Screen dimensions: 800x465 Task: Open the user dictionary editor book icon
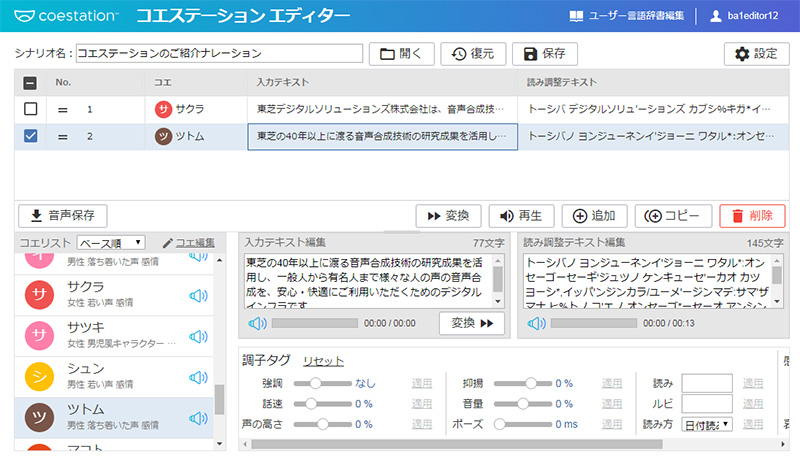coord(576,16)
